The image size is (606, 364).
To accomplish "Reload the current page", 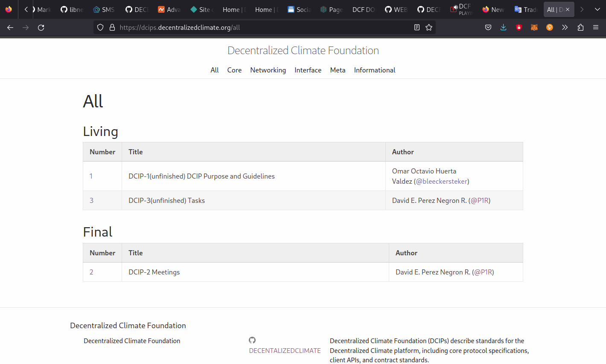I will [41, 27].
